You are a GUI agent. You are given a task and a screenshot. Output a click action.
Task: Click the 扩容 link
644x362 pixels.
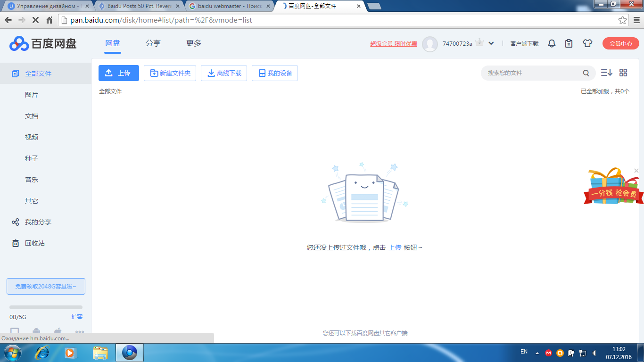tap(77, 317)
